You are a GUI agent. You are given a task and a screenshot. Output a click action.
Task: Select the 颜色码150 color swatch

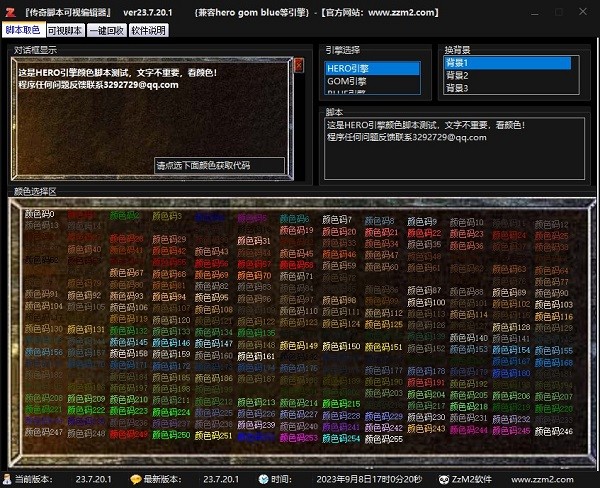(341, 346)
